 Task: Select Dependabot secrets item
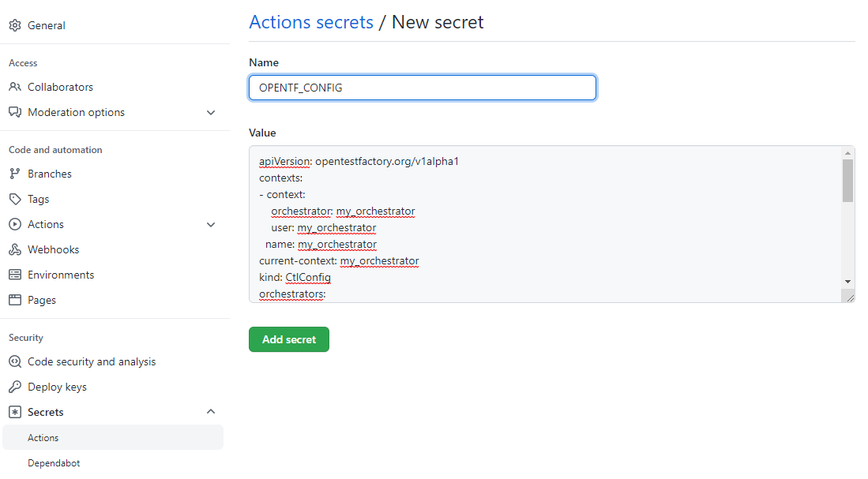click(x=54, y=463)
